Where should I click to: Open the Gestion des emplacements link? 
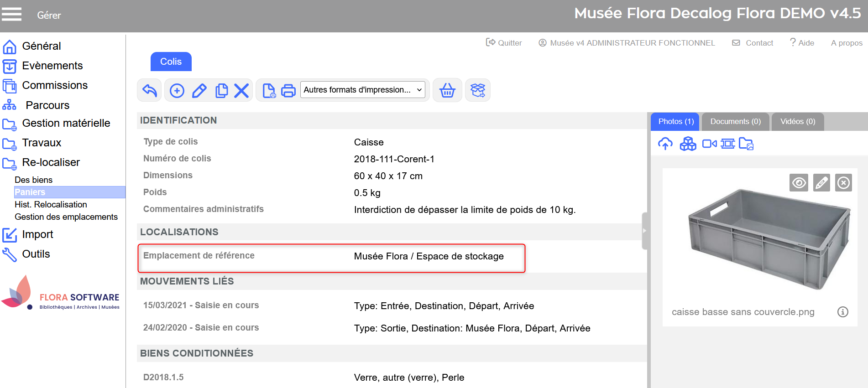tap(66, 217)
